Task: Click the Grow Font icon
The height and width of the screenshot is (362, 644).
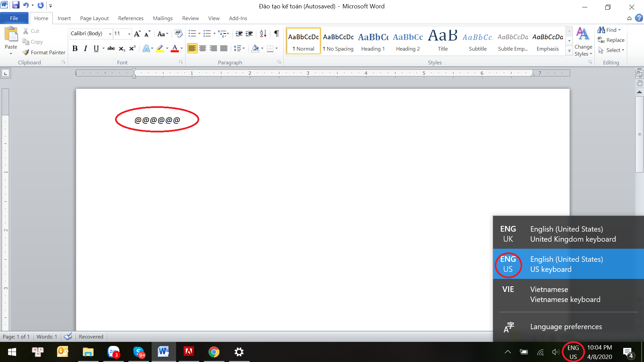Action: (x=137, y=34)
